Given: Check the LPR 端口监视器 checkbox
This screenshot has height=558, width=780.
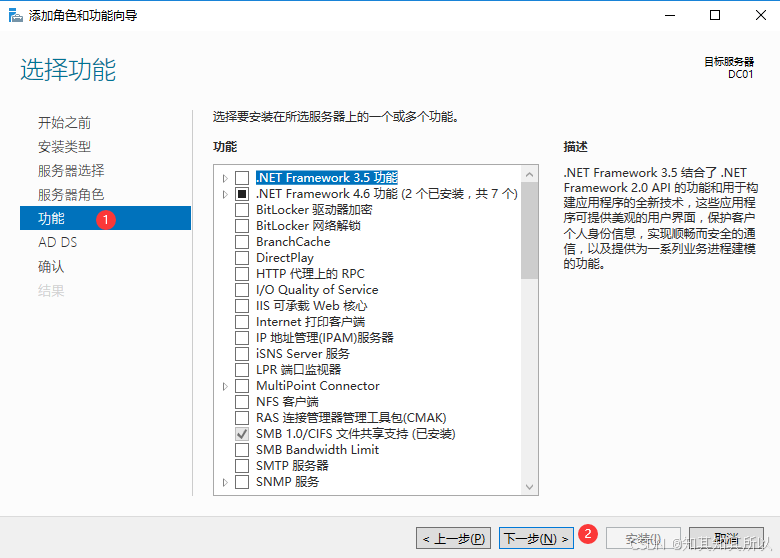Looking at the screenshot, I should (242, 370).
